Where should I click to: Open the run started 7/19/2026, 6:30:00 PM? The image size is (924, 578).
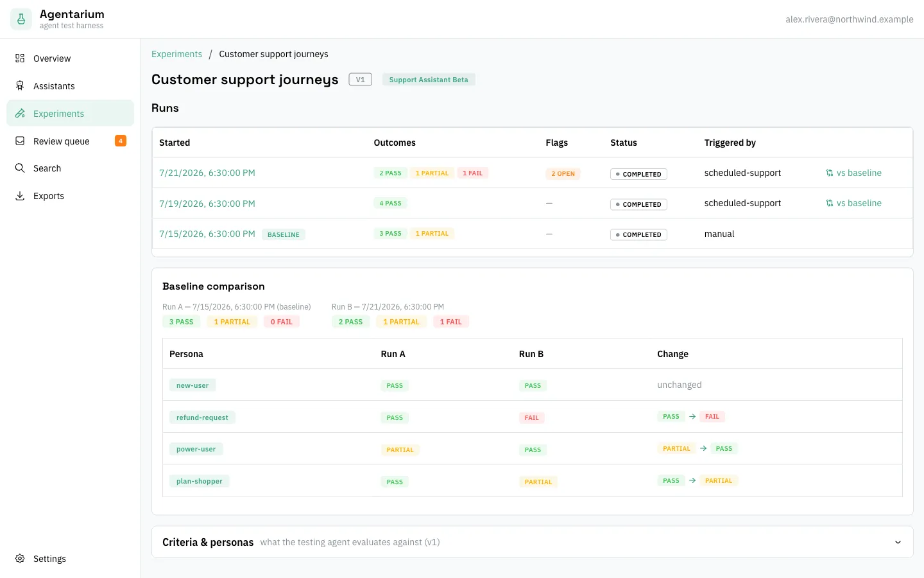click(207, 204)
